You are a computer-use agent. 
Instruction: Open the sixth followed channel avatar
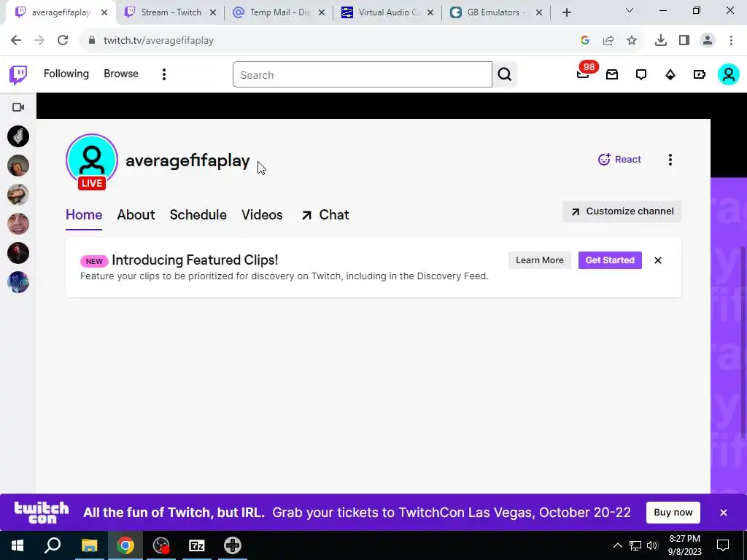tap(18, 282)
